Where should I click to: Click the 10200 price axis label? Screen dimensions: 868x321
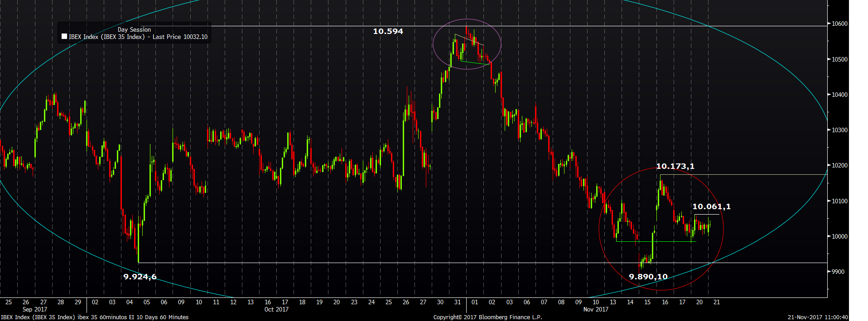click(x=839, y=165)
